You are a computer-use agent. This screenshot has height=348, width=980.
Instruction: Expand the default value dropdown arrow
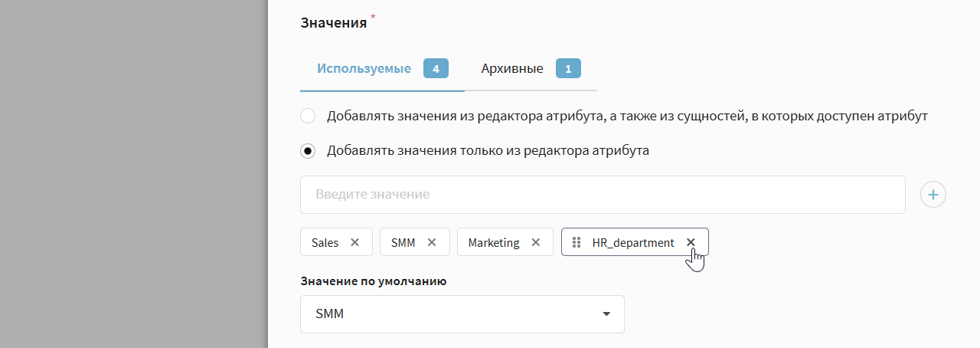point(606,314)
